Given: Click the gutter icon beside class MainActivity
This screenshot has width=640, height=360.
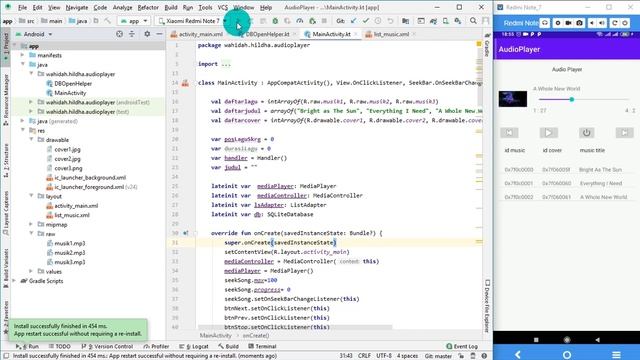Looking at the screenshot, I should click(x=185, y=83).
